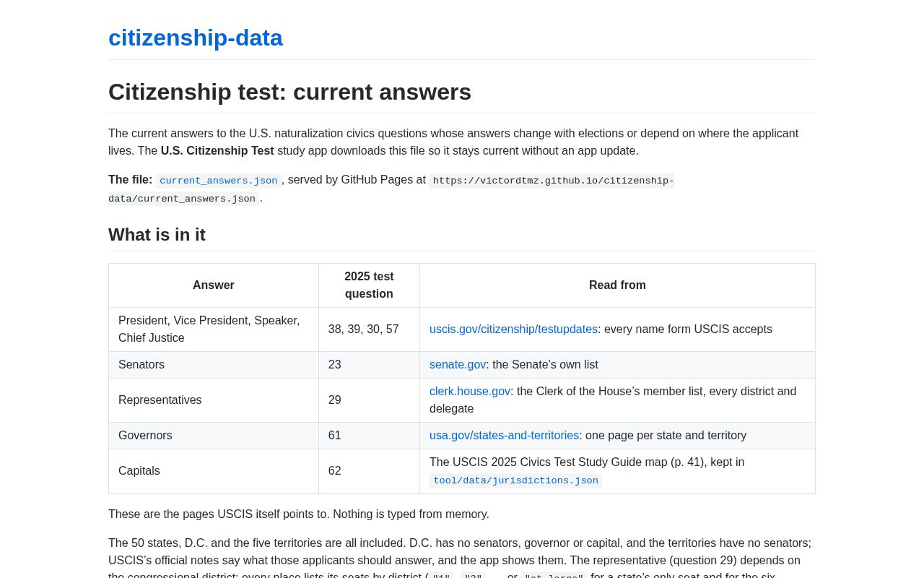Open usa.gov/states-and-territories link
Image resolution: width=924 pixels, height=578 pixels.
click(504, 436)
